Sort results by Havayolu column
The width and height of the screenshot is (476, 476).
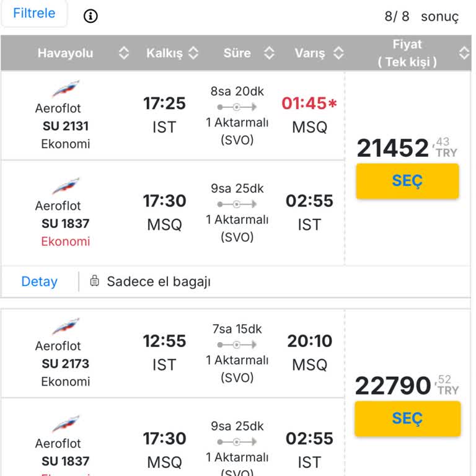[x=123, y=53]
